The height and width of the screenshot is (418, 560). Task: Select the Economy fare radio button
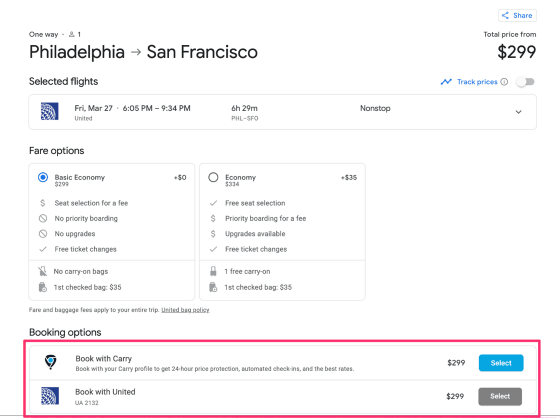[213, 177]
